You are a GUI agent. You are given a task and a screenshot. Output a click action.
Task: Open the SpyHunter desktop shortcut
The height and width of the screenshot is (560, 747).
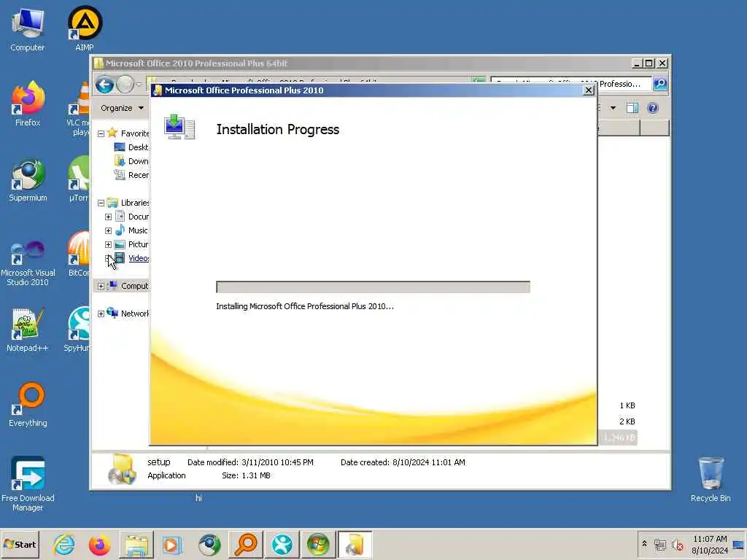point(77,330)
